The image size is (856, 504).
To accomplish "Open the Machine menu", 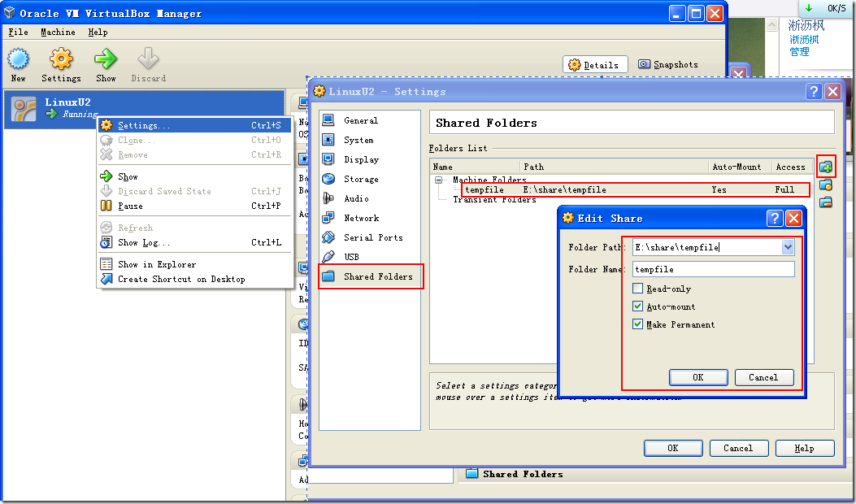I will [x=58, y=33].
